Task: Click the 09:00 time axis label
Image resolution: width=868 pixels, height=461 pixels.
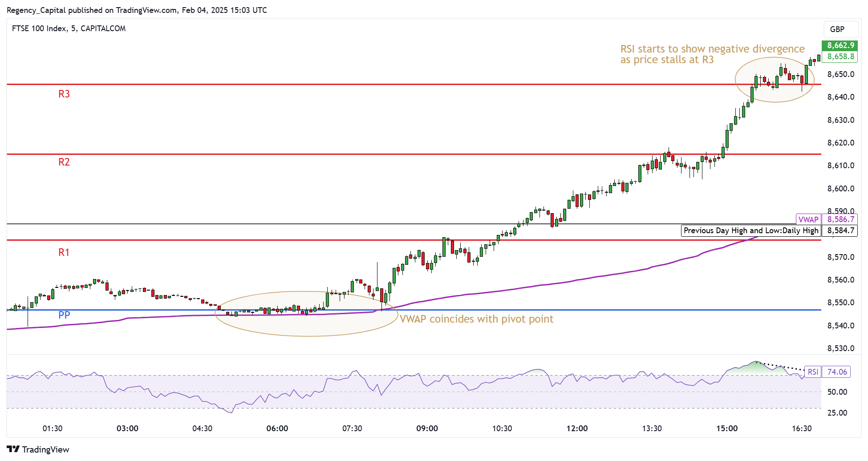Action: tap(427, 429)
